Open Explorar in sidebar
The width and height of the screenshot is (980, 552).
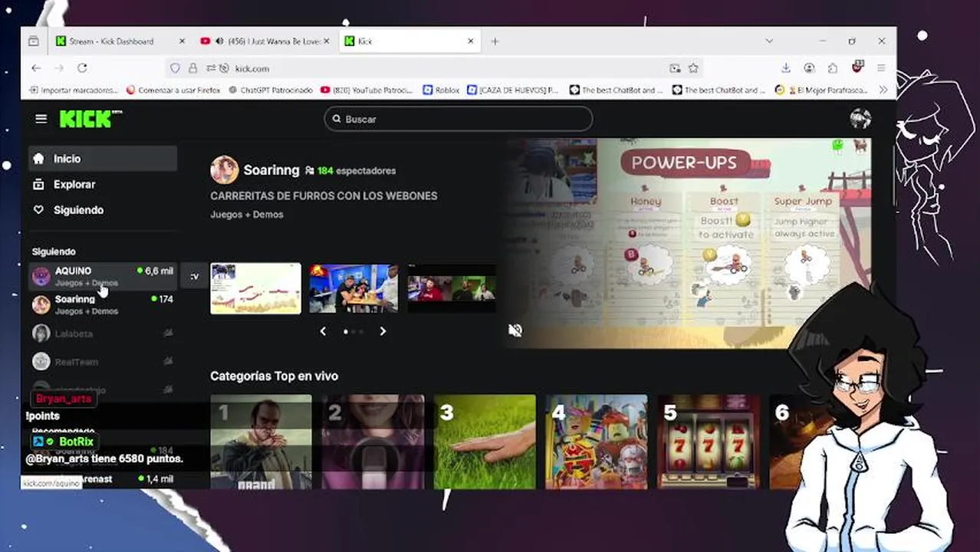point(103,184)
